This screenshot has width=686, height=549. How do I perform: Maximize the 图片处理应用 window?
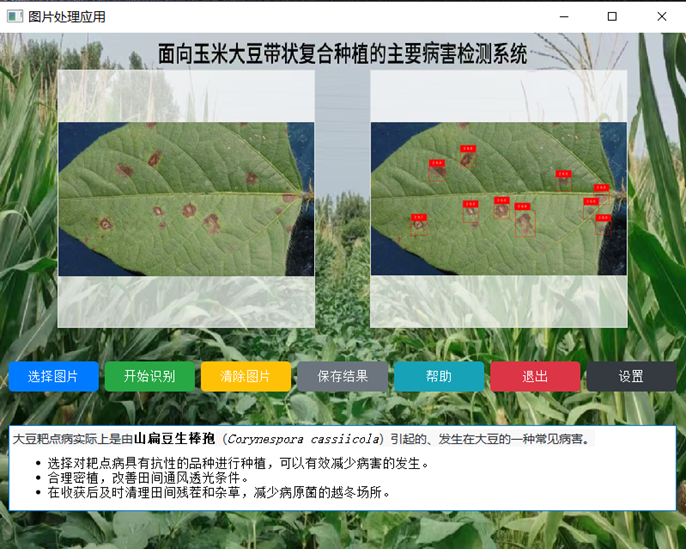[x=612, y=17]
